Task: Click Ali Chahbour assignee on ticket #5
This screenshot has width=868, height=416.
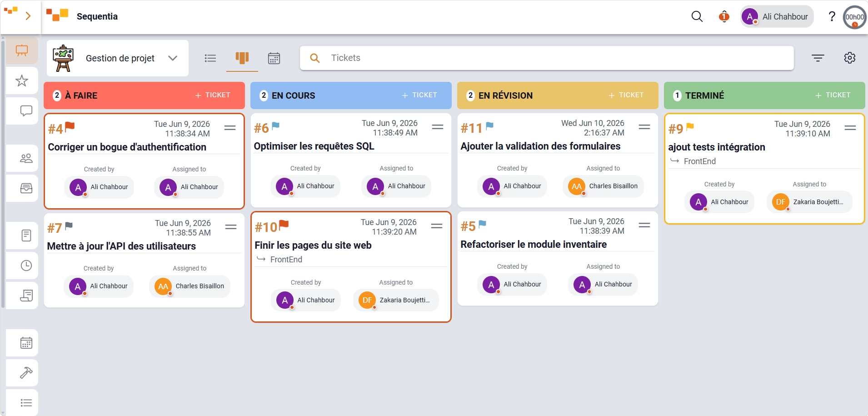Action: coord(603,284)
